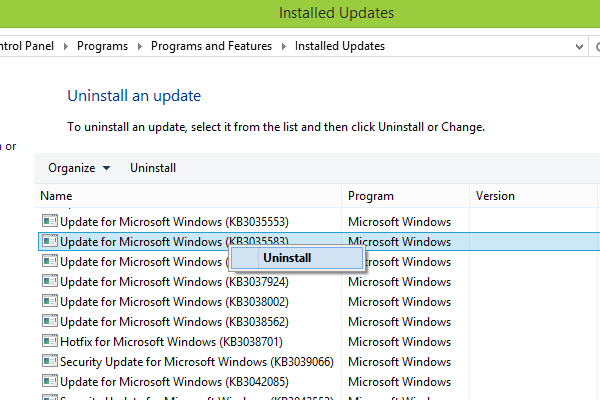Click the icon for update KB3035553
This screenshot has width=600, height=400.
pos(50,221)
